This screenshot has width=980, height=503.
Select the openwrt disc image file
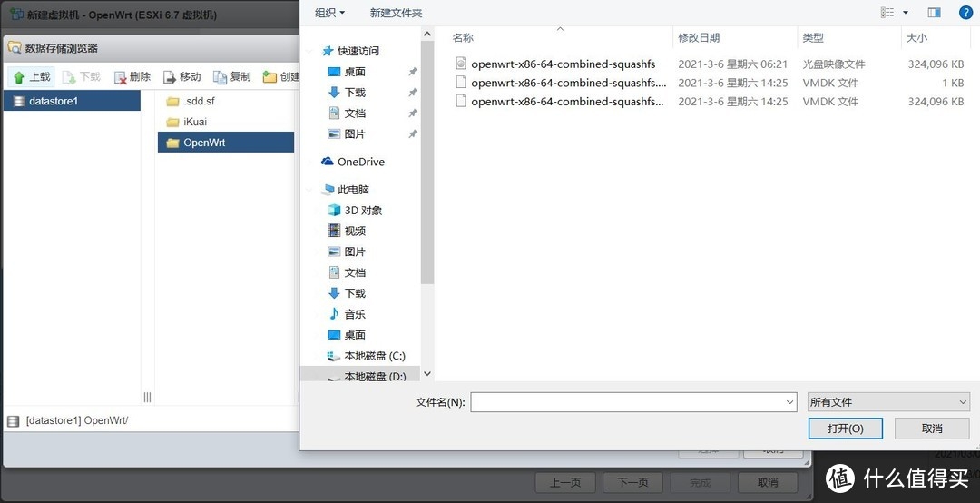click(x=709, y=64)
